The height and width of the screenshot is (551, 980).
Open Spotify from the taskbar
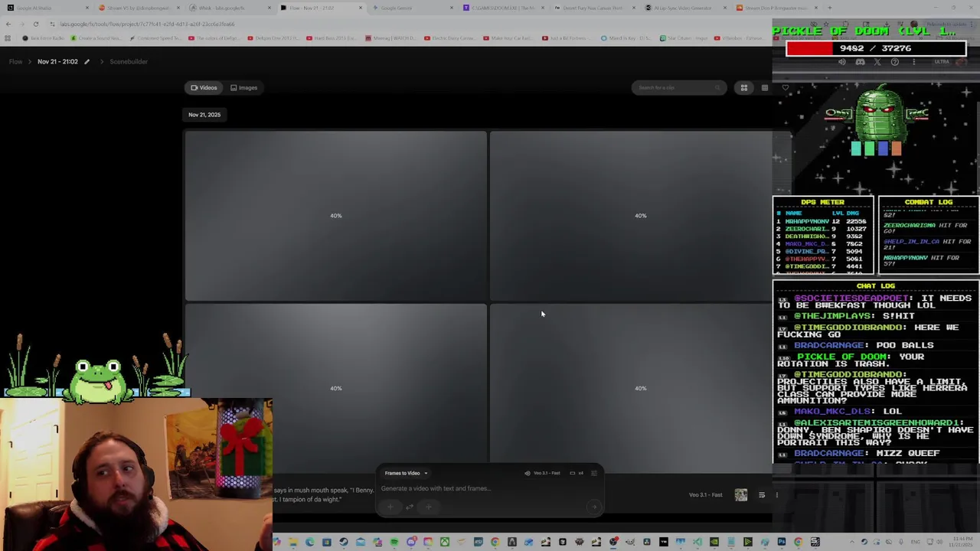point(394,542)
